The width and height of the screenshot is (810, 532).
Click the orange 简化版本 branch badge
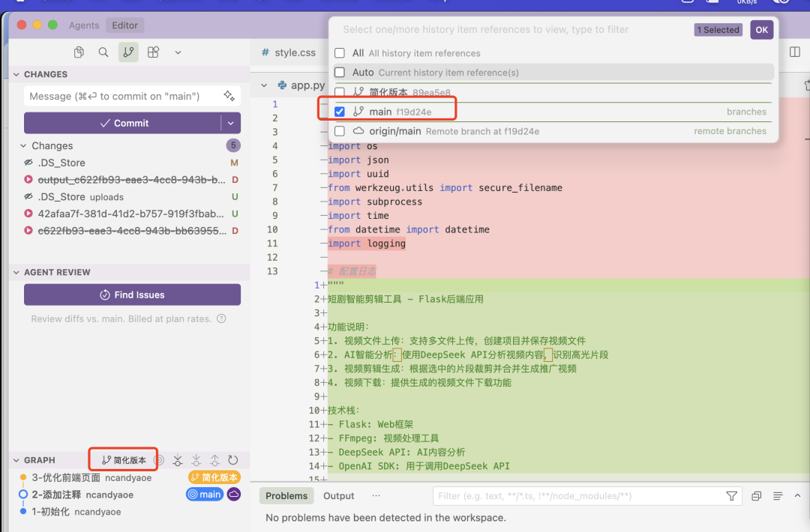(x=214, y=477)
